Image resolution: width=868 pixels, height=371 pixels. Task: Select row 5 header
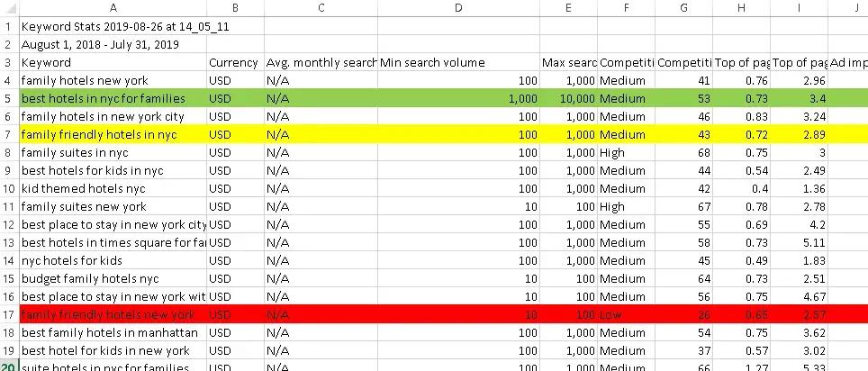[x=9, y=98]
